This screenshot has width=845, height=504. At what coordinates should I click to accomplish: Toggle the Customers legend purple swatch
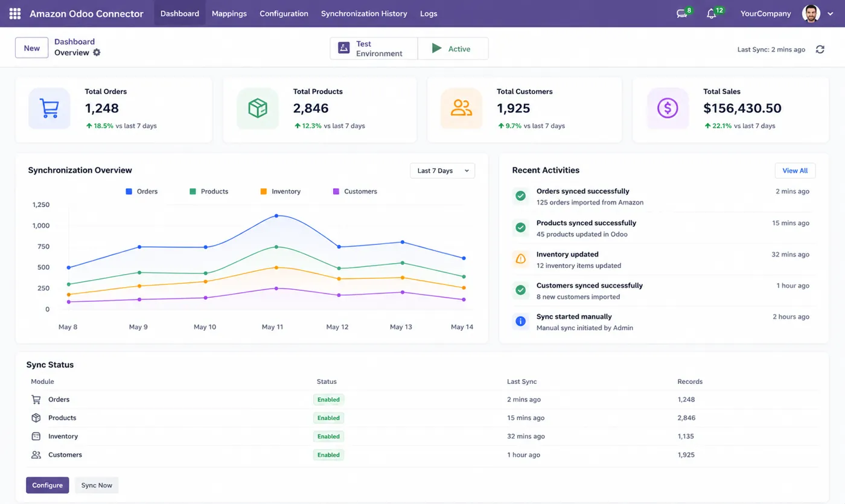336,191
